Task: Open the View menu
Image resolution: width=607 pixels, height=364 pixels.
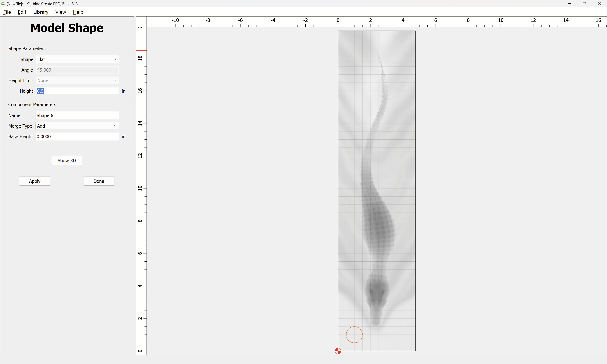Action: click(x=61, y=12)
